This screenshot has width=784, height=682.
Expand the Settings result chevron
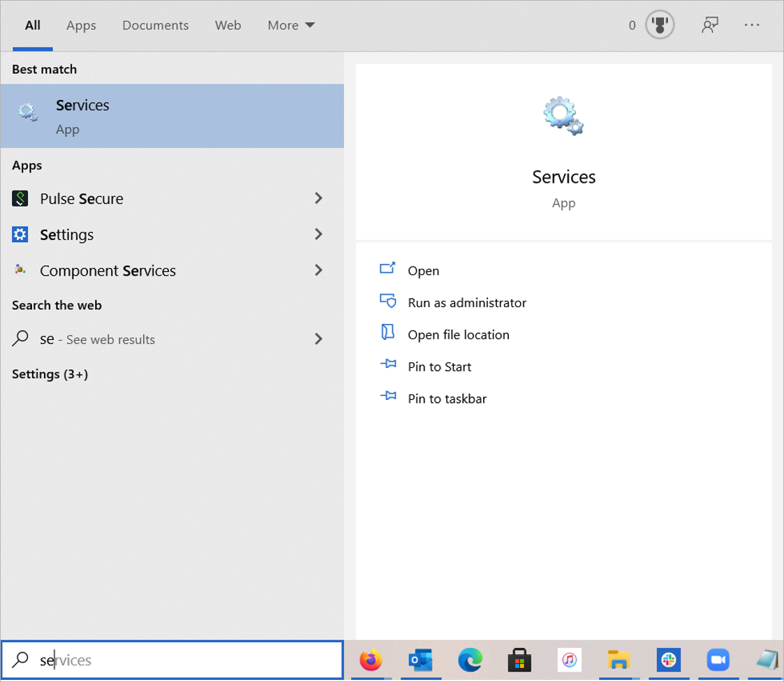(x=318, y=235)
